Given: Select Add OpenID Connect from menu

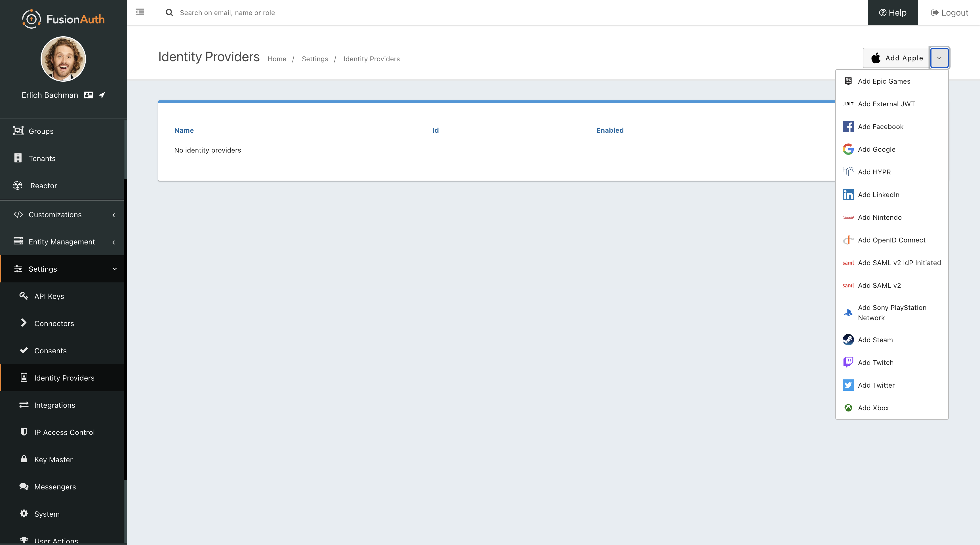Looking at the screenshot, I should (x=891, y=240).
